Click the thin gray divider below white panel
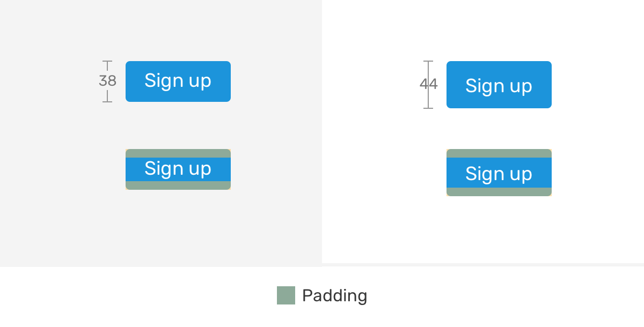Screen dimensions: 644x327 pos(483,265)
